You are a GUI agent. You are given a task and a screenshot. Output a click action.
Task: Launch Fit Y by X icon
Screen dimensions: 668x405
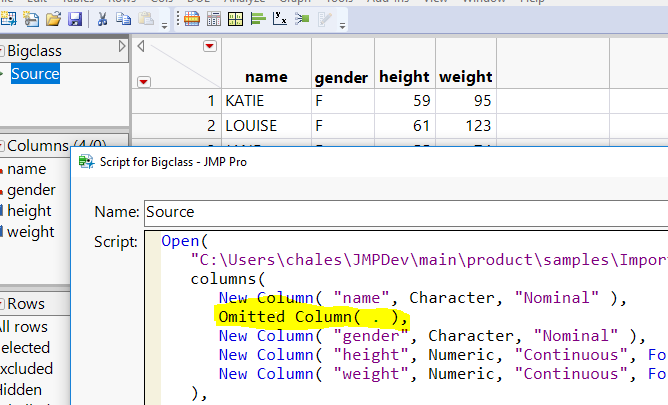279,19
